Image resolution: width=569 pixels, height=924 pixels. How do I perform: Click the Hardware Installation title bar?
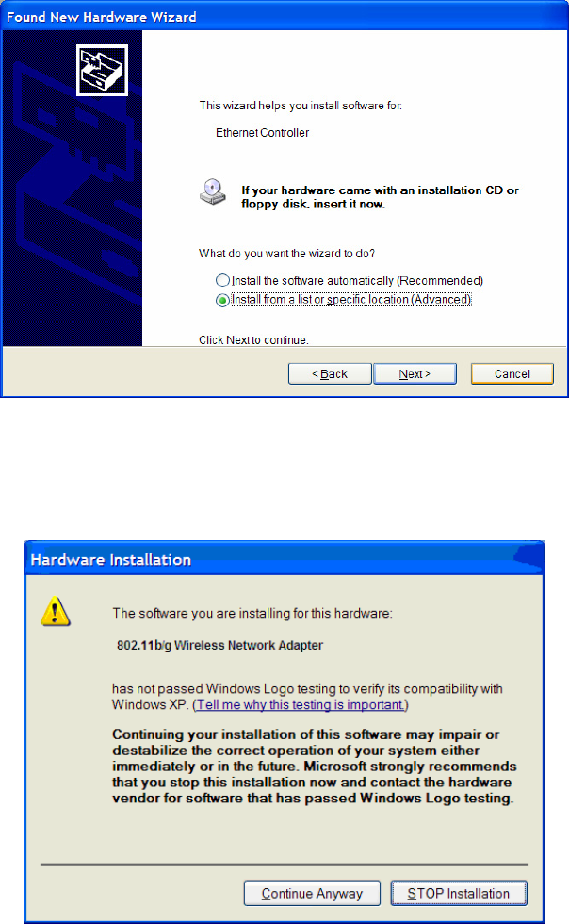284,559
